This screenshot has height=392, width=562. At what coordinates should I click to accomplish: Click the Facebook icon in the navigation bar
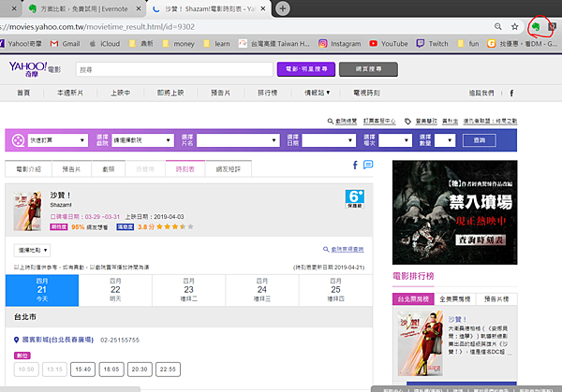click(511, 93)
